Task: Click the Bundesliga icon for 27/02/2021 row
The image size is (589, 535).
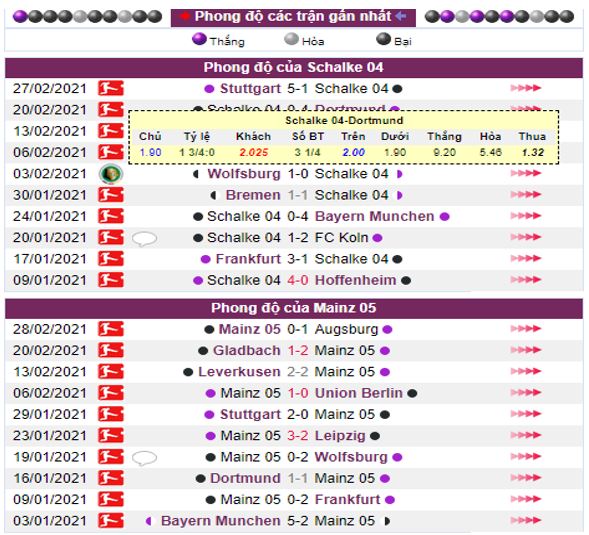Action: coord(110,88)
